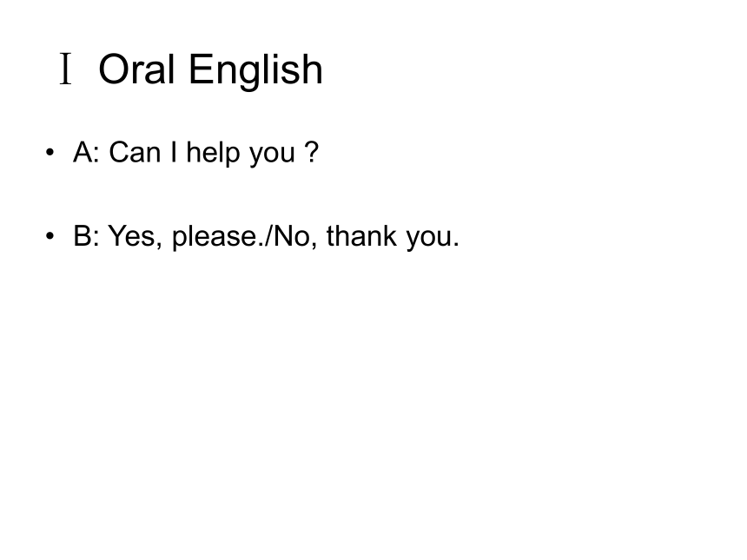Click the word "Oral" in the title
747x560 pixels.
(x=136, y=69)
